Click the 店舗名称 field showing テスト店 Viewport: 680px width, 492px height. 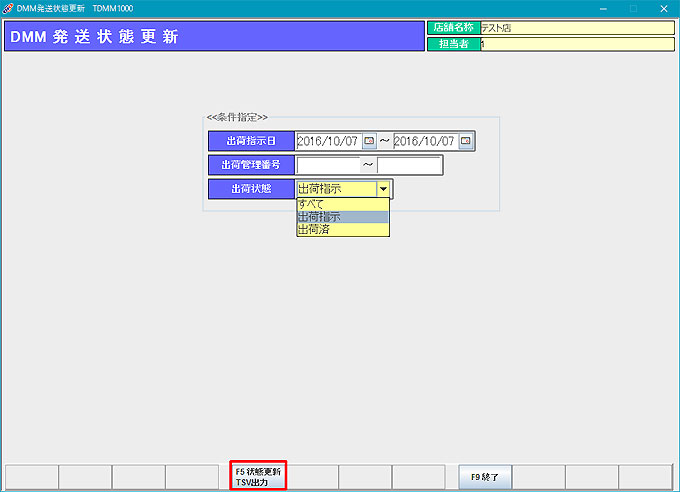coord(577,28)
